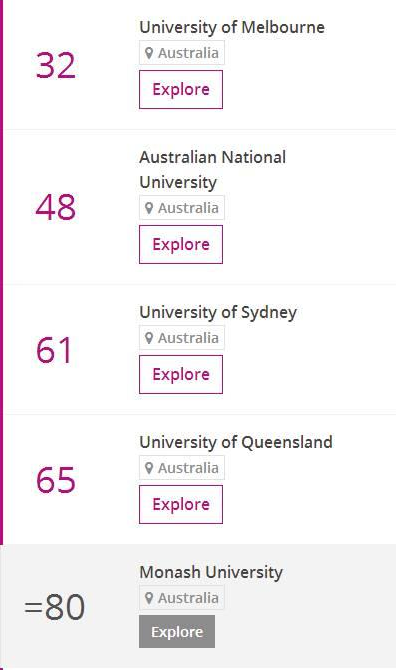Image resolution: width=396 pixels, height=670 pixels.
Task: Click Australia tag under University of Melbourne
Action: (x=182, y=53)
